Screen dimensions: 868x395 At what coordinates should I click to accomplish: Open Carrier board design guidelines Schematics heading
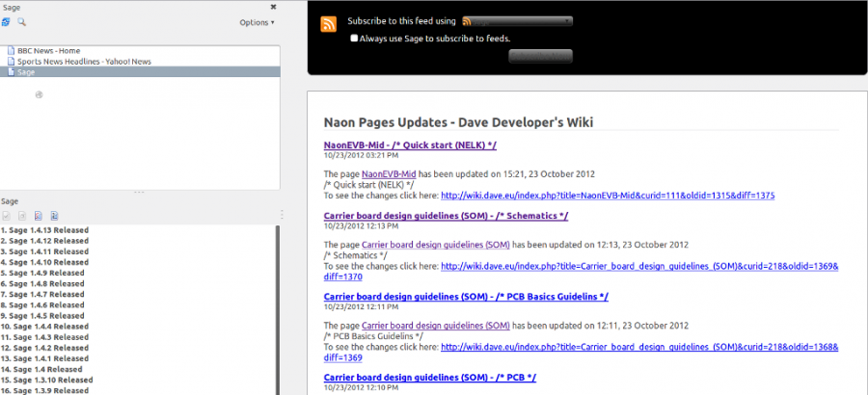point(446,216)
